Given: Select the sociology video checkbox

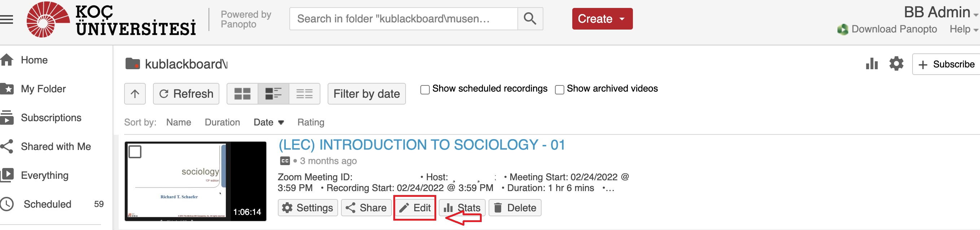Looking at the screenshot, I should coord(135,151).
